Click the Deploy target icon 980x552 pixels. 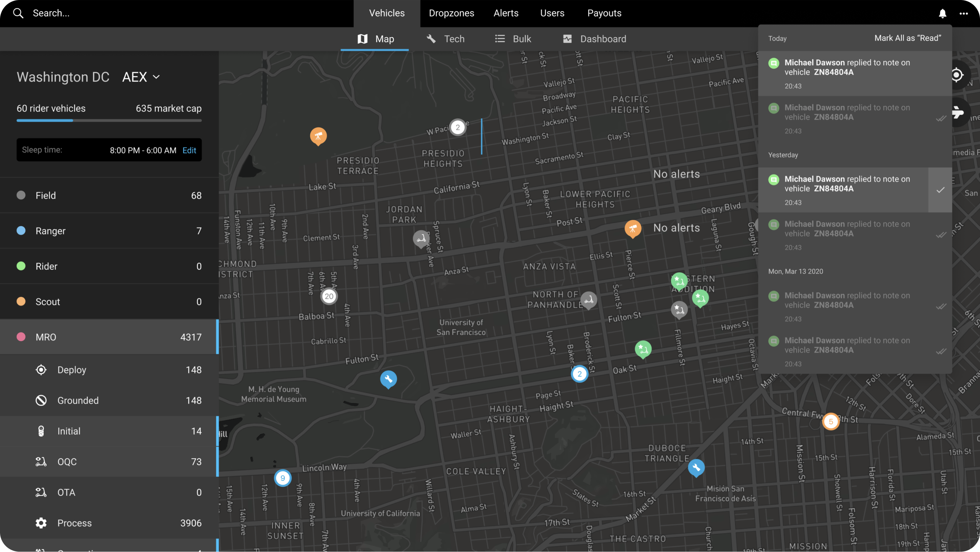point(41,370)
